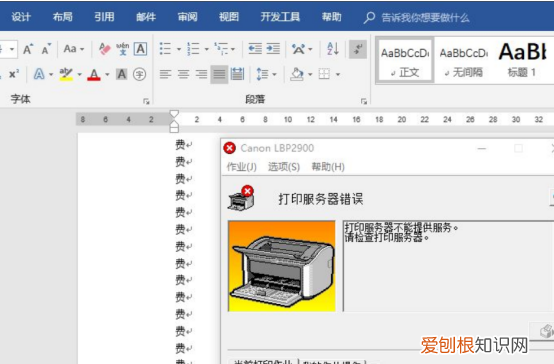
Task: Apply bullet list formatting
Action: pos(165,49)
